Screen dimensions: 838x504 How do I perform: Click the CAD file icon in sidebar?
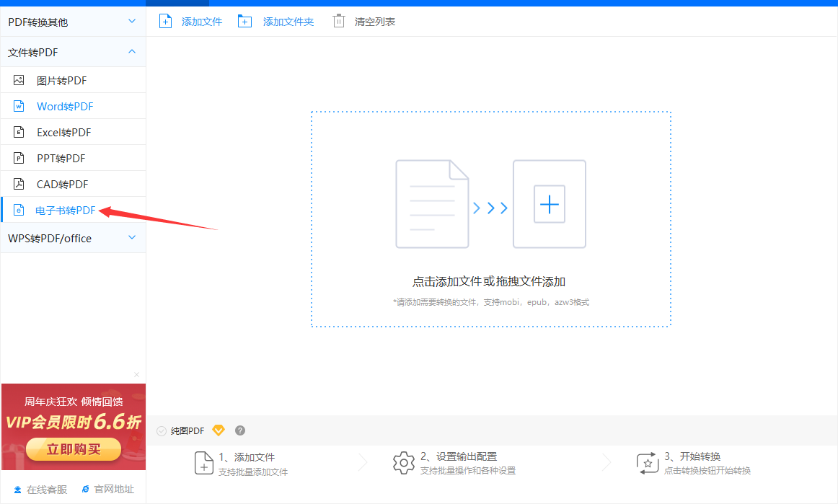point(19,184)
